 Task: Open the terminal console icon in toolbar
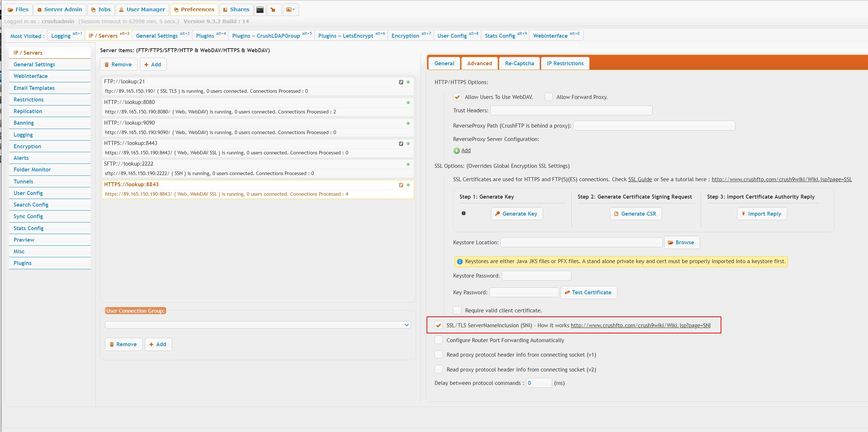pos(260,10)
